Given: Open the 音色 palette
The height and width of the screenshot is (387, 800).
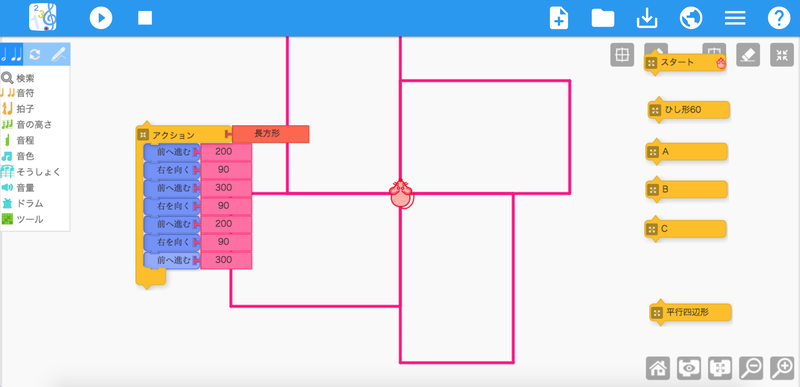Looking at the screenshot, I should pyautogui.click(x=18, y=156).
